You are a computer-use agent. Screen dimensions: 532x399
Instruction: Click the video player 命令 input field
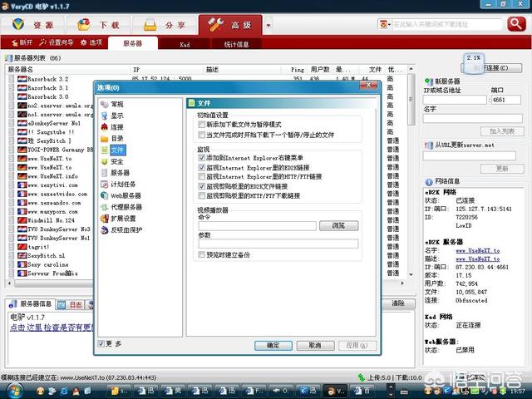pyautogui.click(x=257, y=226)
